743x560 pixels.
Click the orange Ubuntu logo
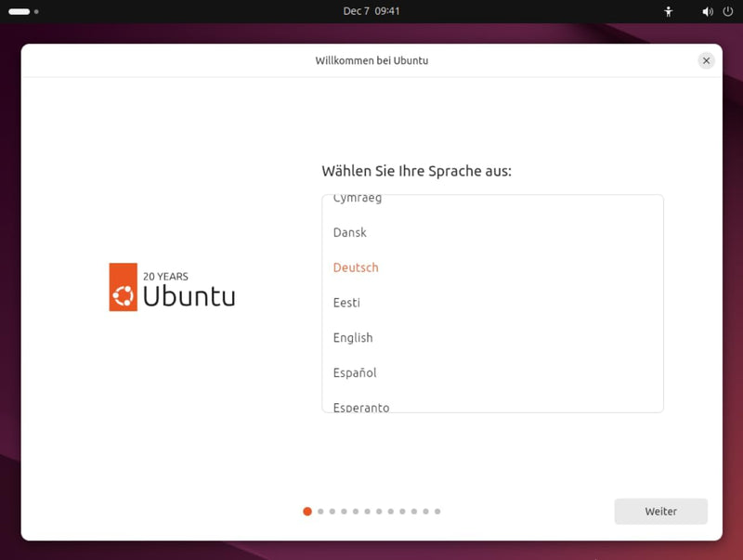click(x=124, y=287)
